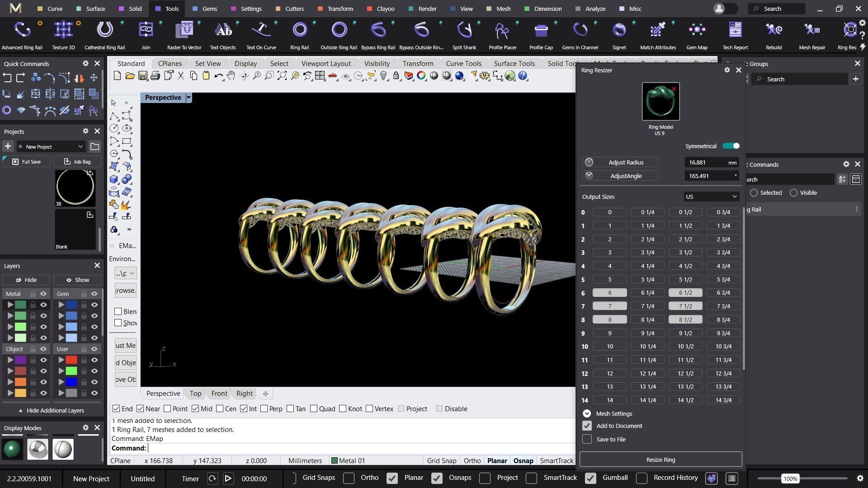Open the Perspective viewport menu arrow
Screen dimensions: 868x488
coord(189,98)
